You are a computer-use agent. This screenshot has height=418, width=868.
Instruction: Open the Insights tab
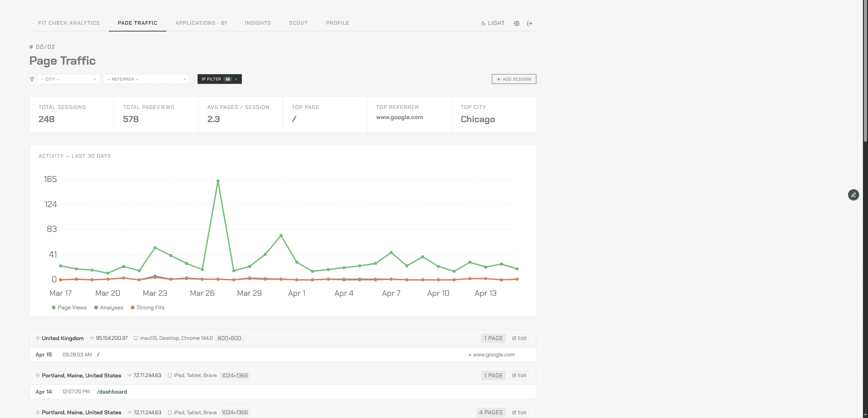tap(257, 23)
